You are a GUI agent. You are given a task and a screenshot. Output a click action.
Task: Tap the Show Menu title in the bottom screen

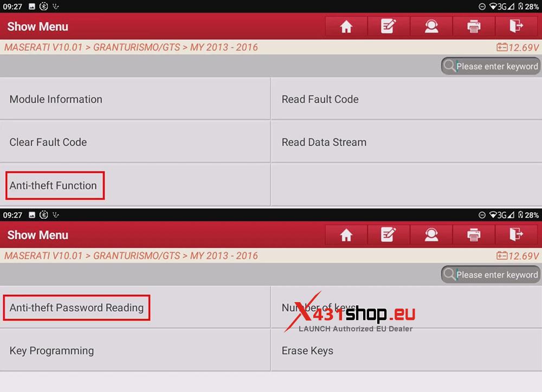pyautogui.click(x=38, y=235)
